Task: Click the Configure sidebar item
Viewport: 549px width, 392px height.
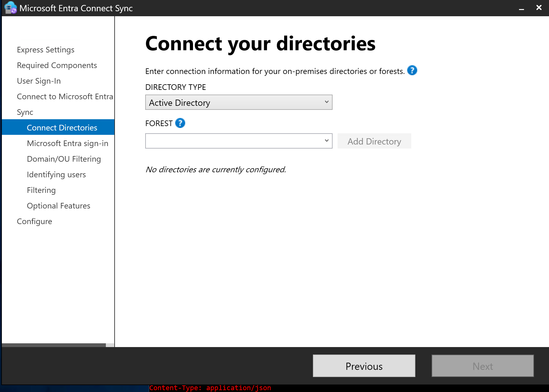Action: tap(34, 221)
